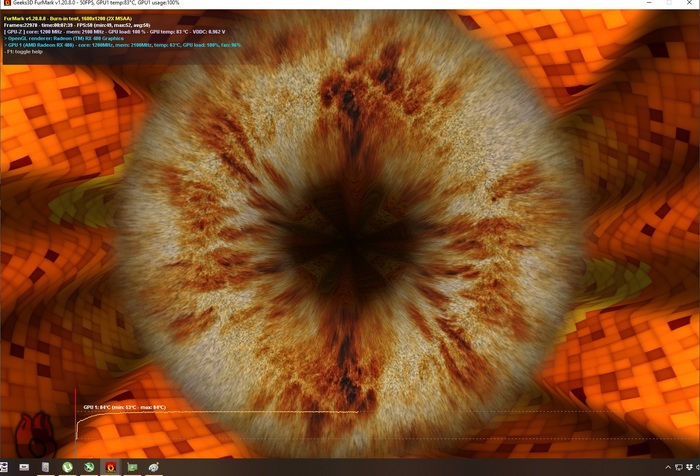Open the network icon in system tray
Screen dimensions: 700x476
(x=679, y=468)
